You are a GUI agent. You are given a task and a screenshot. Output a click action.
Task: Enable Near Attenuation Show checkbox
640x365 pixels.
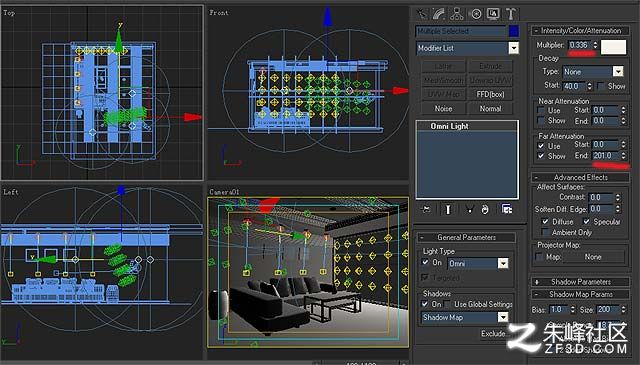coord(541,120)
